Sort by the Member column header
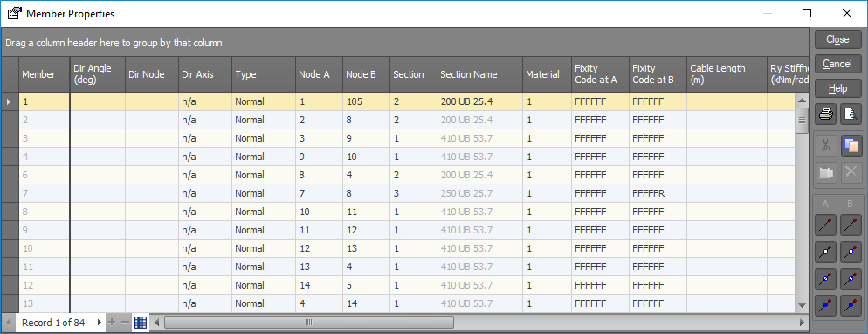 (x=45, y=74)
